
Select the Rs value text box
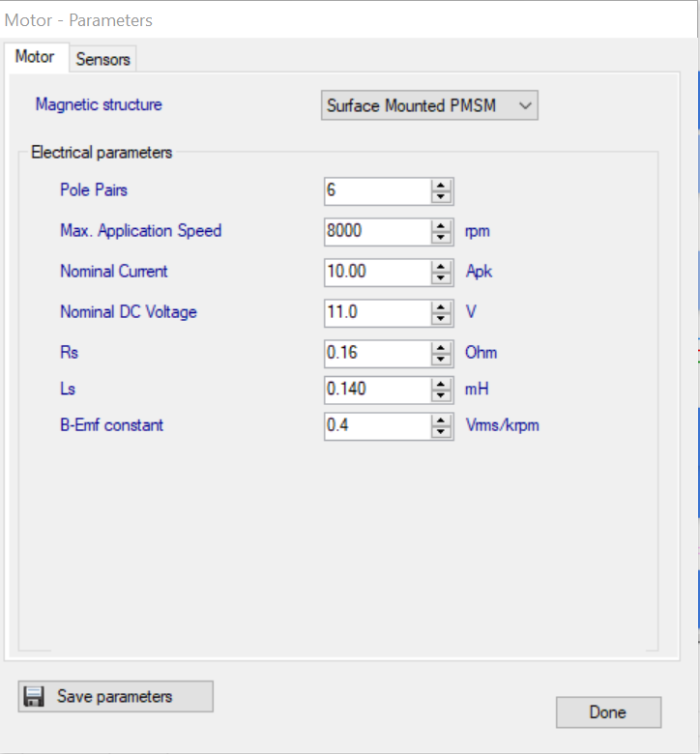tap(377, 353)
